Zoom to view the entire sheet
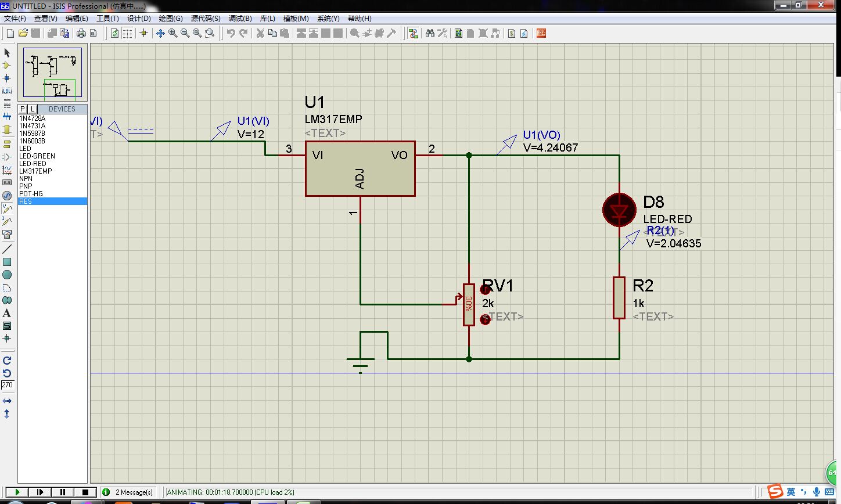This screenshot has height=504, width=841. click(197, 33)
